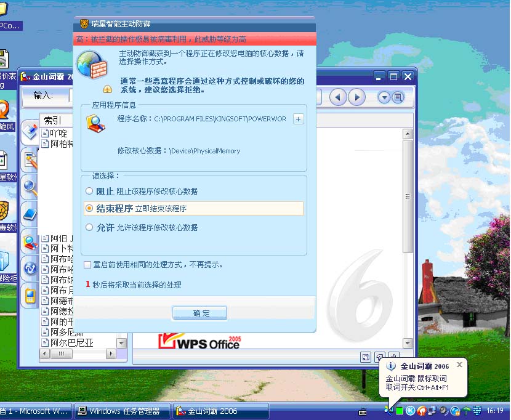Viewport: 511px width, 420px height.
Task: Click the info icon in the balloon tip
Action: click(x=391, y=366)
